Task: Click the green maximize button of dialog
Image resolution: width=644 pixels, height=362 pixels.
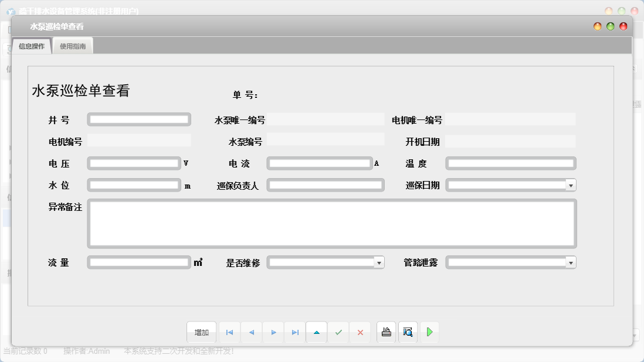Action: click(x=611, y=26)
